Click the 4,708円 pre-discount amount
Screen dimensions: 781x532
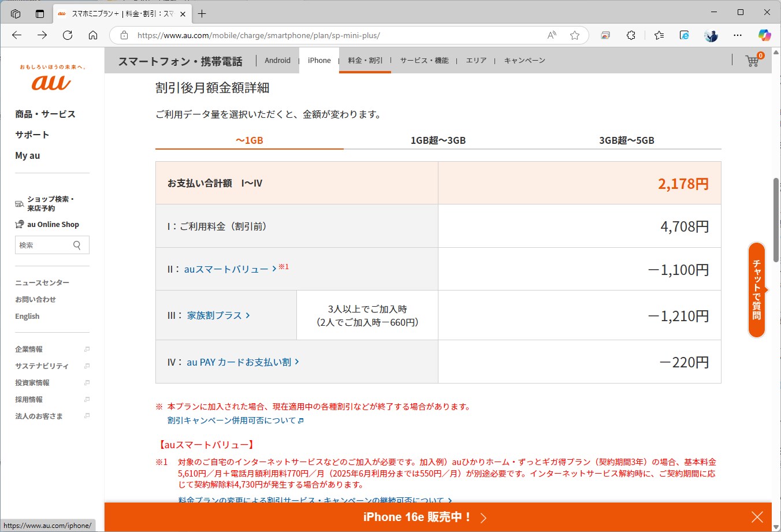click(685, 226)
